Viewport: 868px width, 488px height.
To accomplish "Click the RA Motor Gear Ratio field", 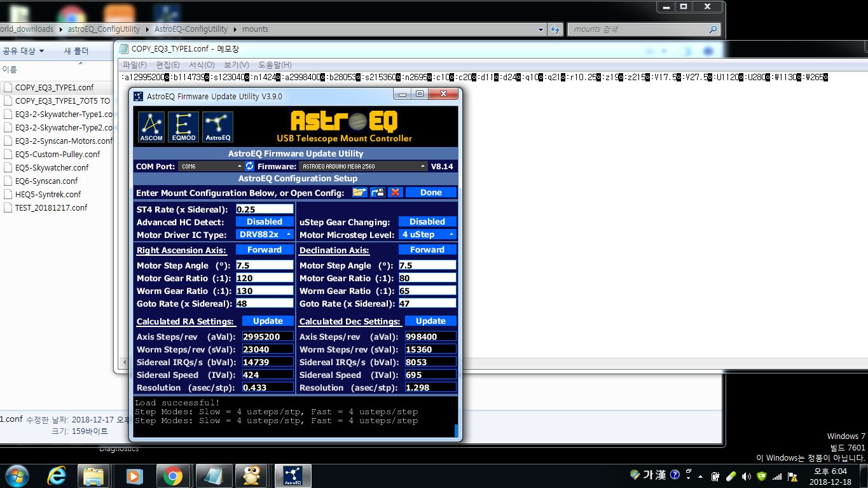I will click(x=265, y=277).
